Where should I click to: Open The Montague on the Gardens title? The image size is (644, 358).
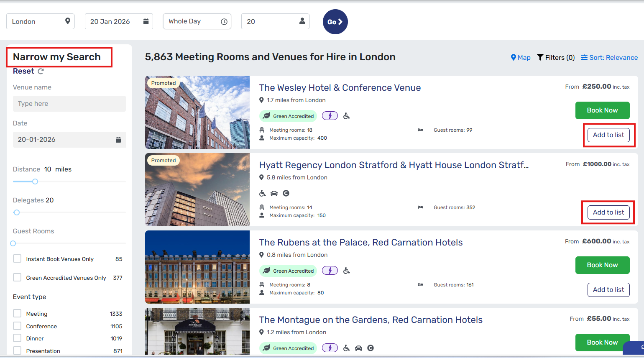tap(371, 320)
